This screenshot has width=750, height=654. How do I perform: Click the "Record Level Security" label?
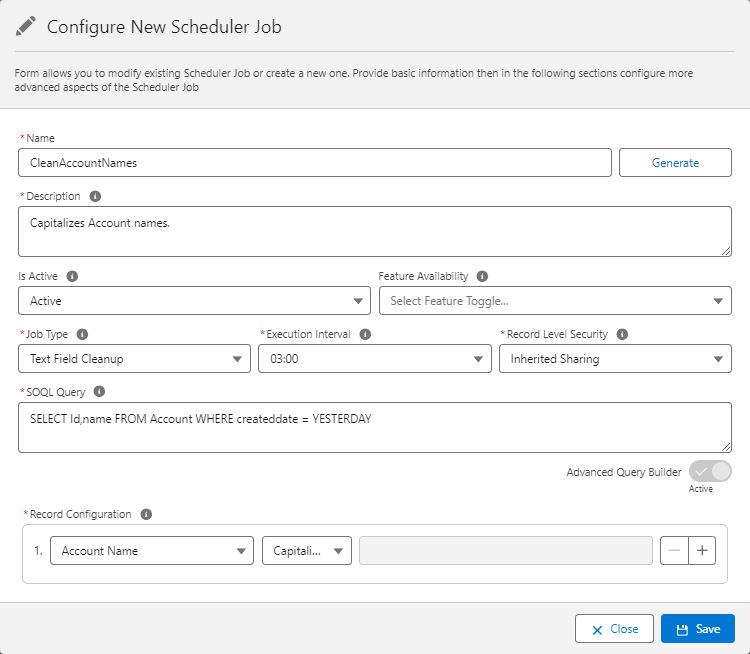557,334
